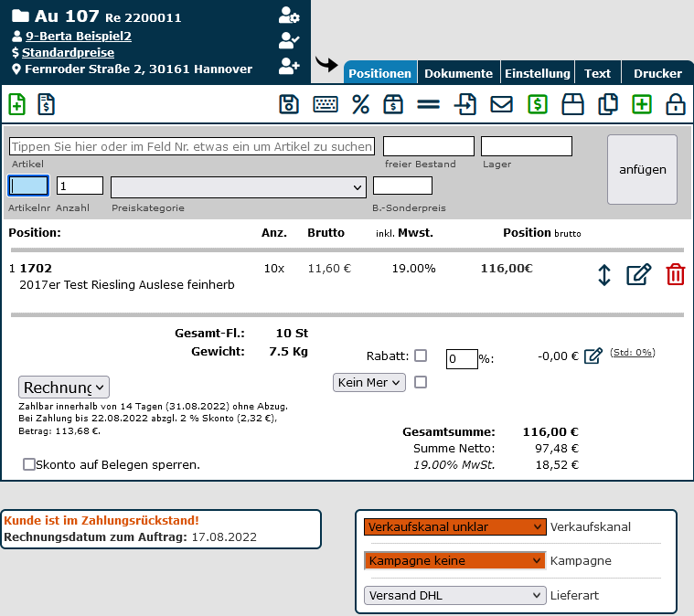
Task: Tick the checkbox beside 'Kein Mer' dropdown
Action: coord(421,383)
